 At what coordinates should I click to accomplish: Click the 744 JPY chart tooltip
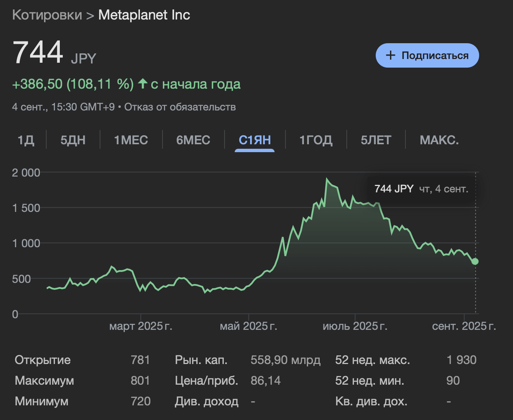[x=421, y=189]
